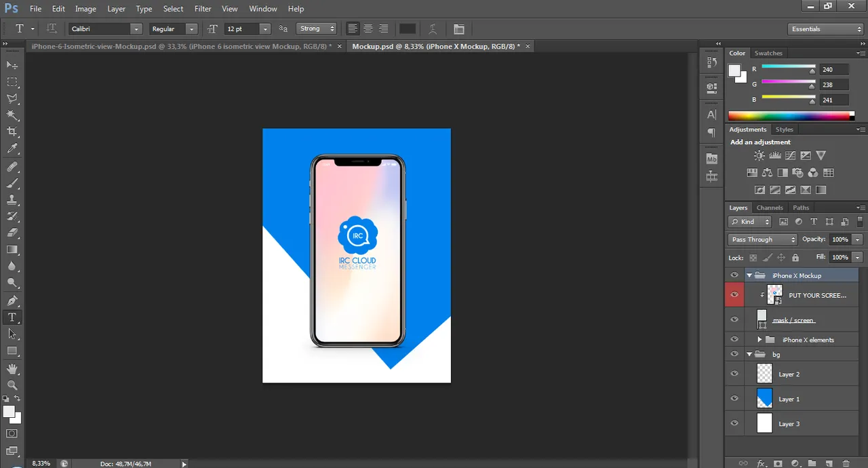The height and width of the screenshot is (468, 868).
Task: Select the Move tool
Action: (x=12, y=64)
